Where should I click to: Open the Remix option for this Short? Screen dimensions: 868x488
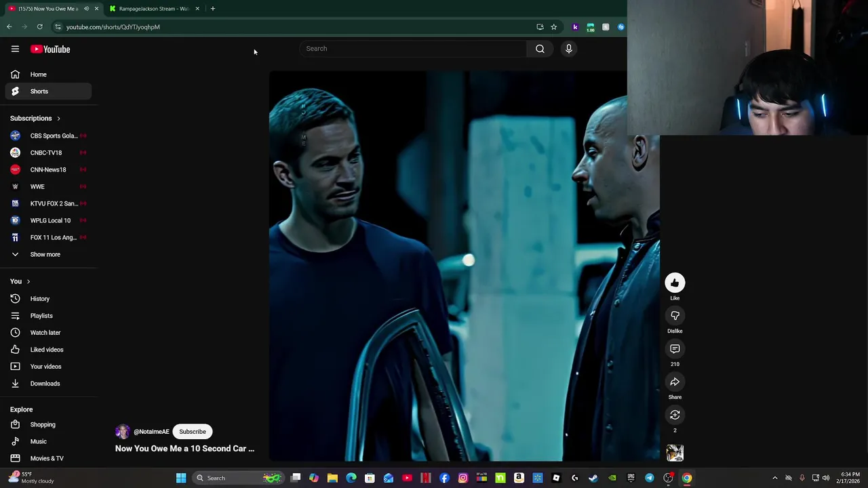tap(675, 415)
